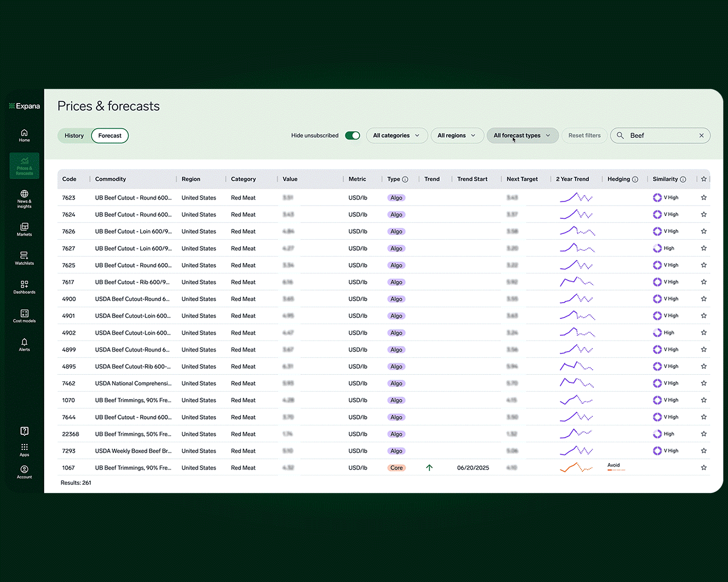This screenshot has width=728, height=582.
Task: Clear the Beef search text
Action: [701, 136]
